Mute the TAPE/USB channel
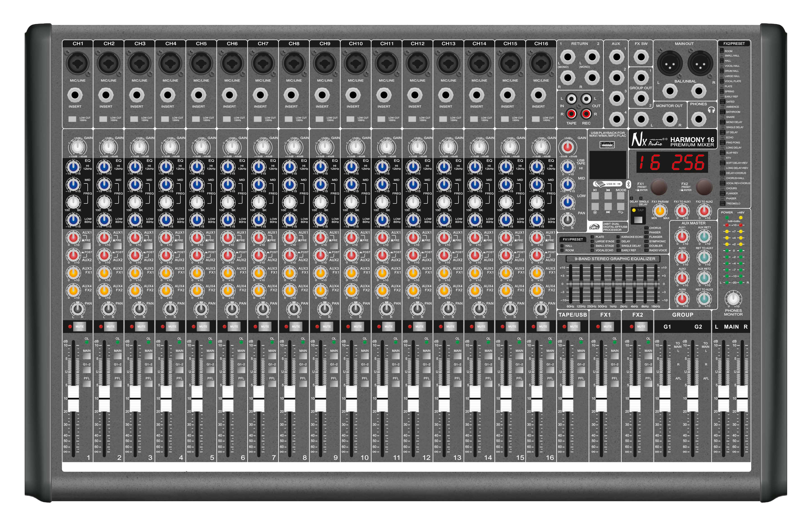Screen dimensions: 812x526 click(574, 326)
